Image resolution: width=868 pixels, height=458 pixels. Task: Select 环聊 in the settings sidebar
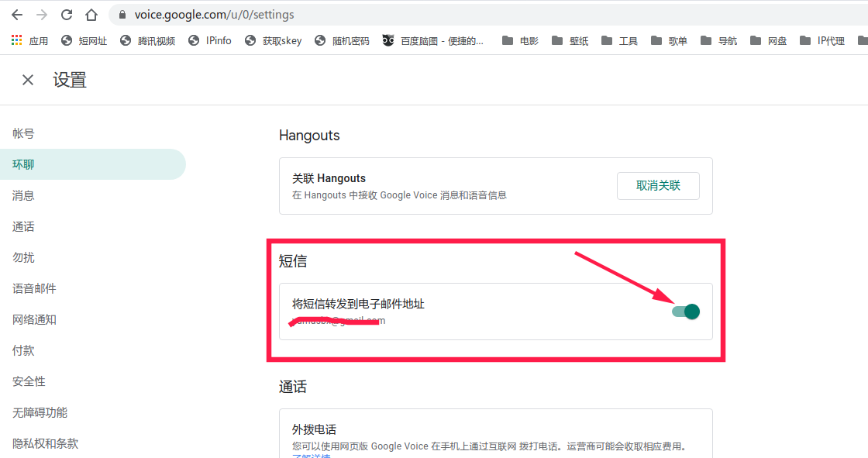tap(93, 164)
